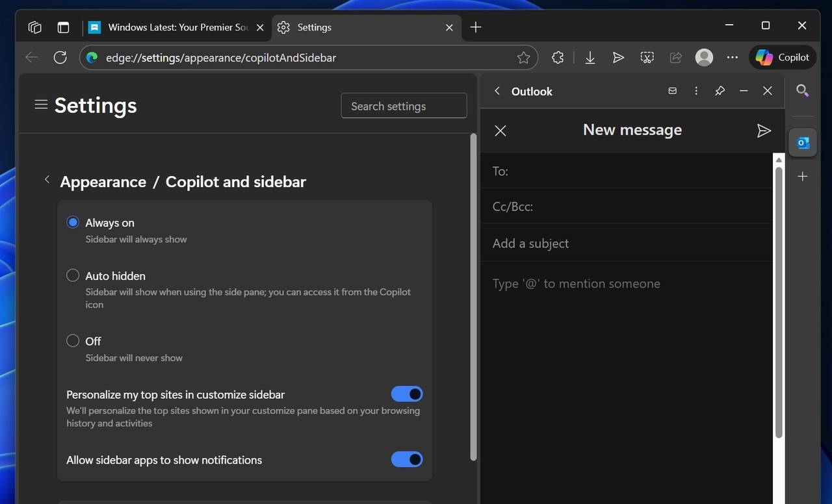The width and height of the screenshot is (832, 504).
Task: Click the Outlook icon in sidebar
Action: (803, 143)
